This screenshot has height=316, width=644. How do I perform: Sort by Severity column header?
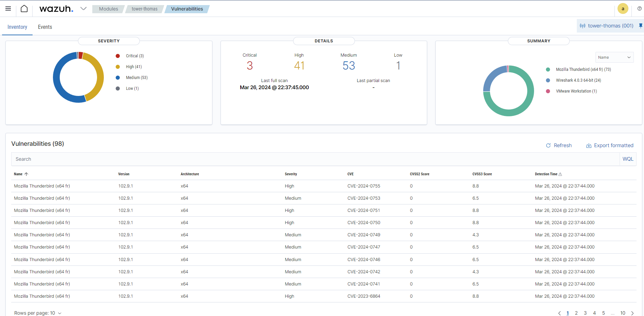(291, 174)
